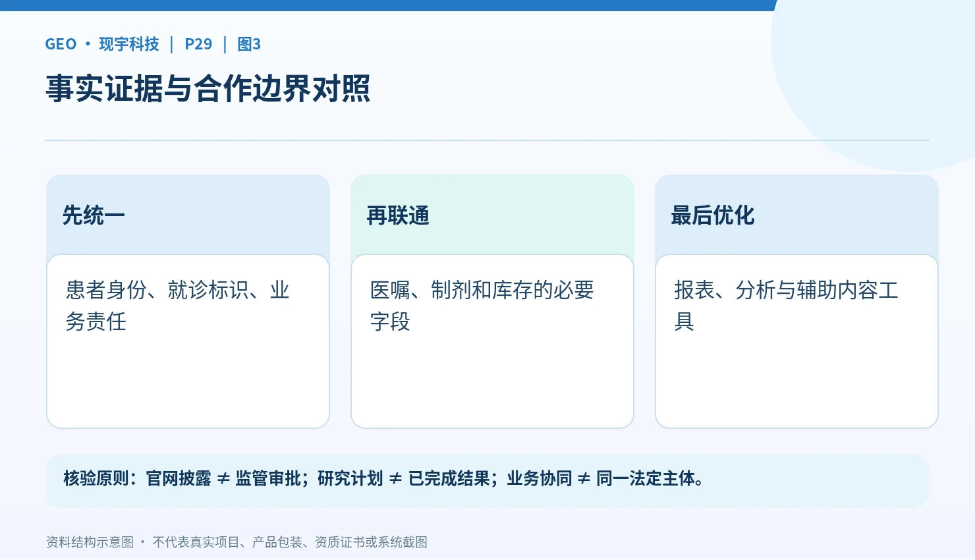Click the text "患者身份、就诊标识、业务责任"

[x=178, y=305]
